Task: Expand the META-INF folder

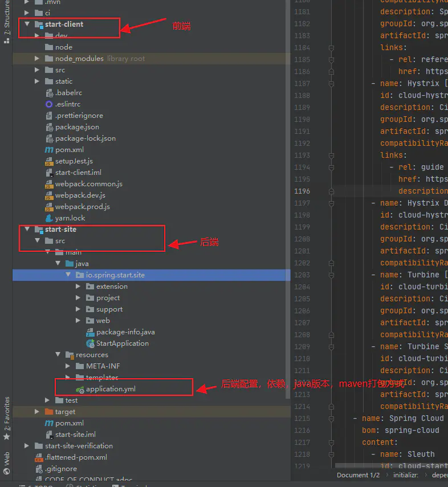Action: tap(68, 366)
